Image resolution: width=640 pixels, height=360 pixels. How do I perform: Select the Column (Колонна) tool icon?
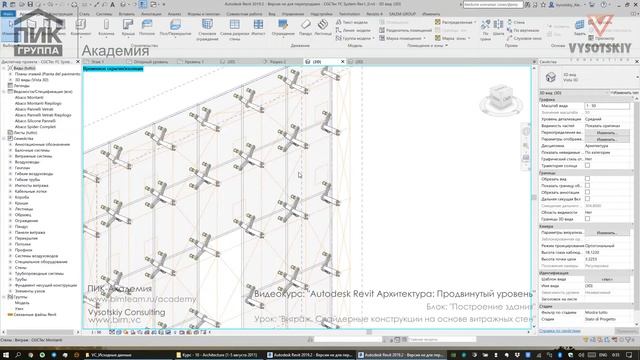pyautogui.click(x=106, y=24)
